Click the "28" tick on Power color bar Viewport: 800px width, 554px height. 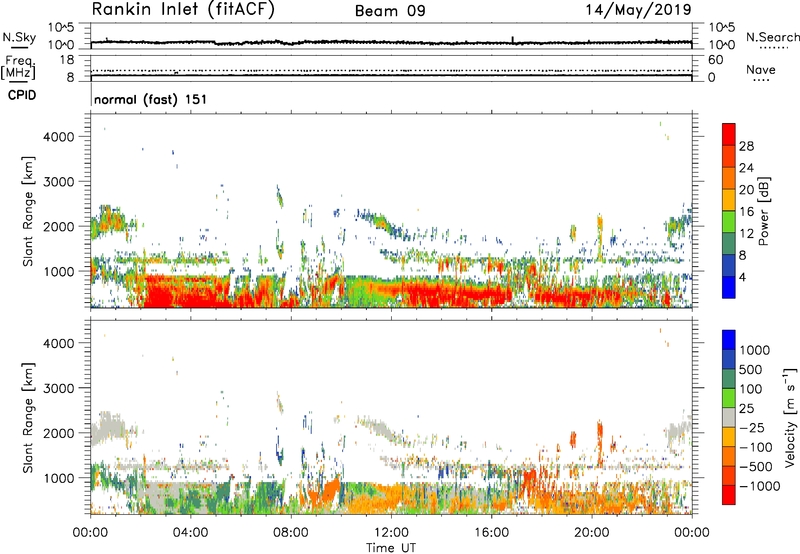click(746, 146)
